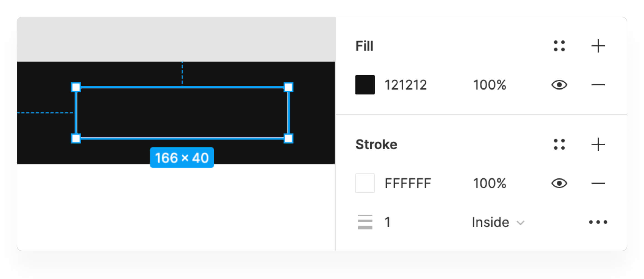Image resolution: width=644 pixels, height=279 pixels.
Task: Hide the FFFFFF stroke using eye icon
Action: click(559, 183)
